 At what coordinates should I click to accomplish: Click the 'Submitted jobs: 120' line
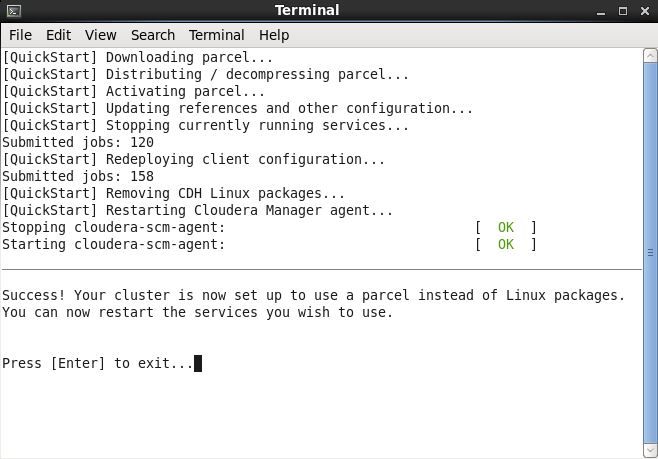point(78,142)
